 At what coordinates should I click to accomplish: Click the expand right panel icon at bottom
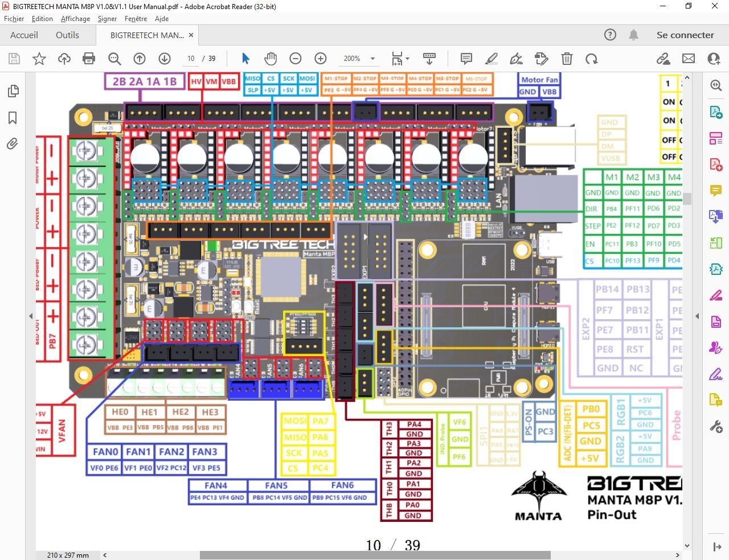pyautogui.click(x=717, y=547)
